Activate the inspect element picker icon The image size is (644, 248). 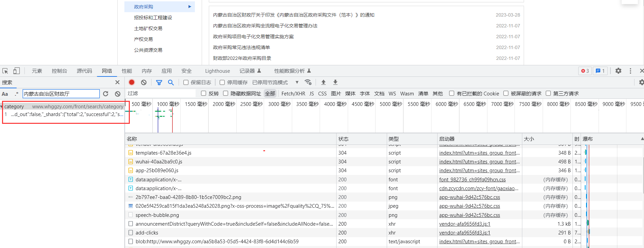[x=5, y=71]
